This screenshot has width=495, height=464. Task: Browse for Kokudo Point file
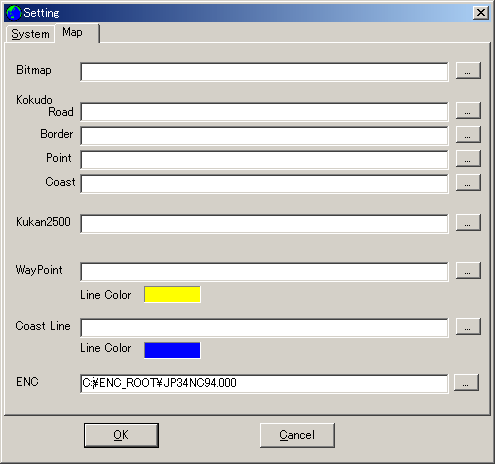pos(468,158)
